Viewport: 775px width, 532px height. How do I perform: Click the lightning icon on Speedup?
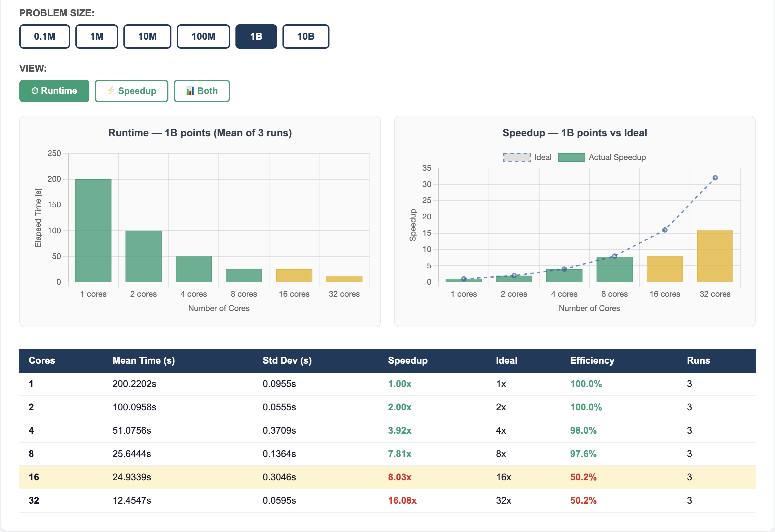111,91
